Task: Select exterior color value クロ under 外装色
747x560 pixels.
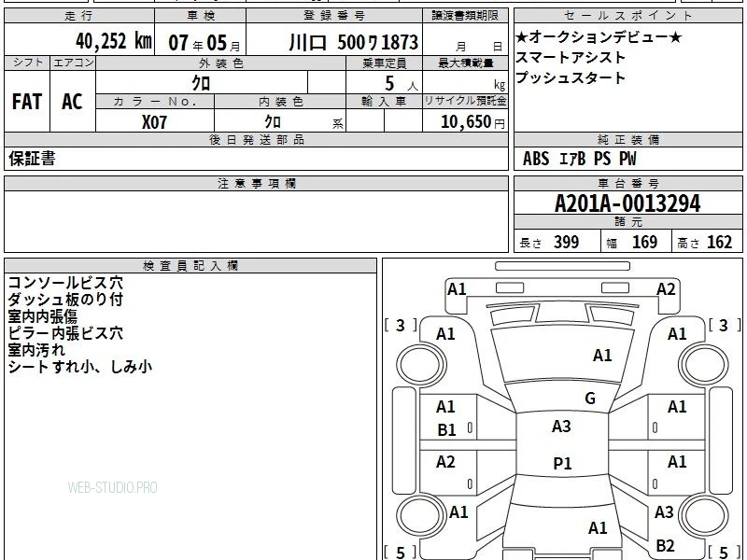Action: pos(201,83)
